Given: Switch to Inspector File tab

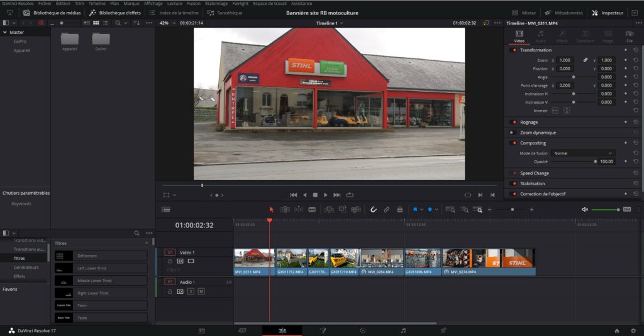Looking at the screenshot, I should coord(629,36).
